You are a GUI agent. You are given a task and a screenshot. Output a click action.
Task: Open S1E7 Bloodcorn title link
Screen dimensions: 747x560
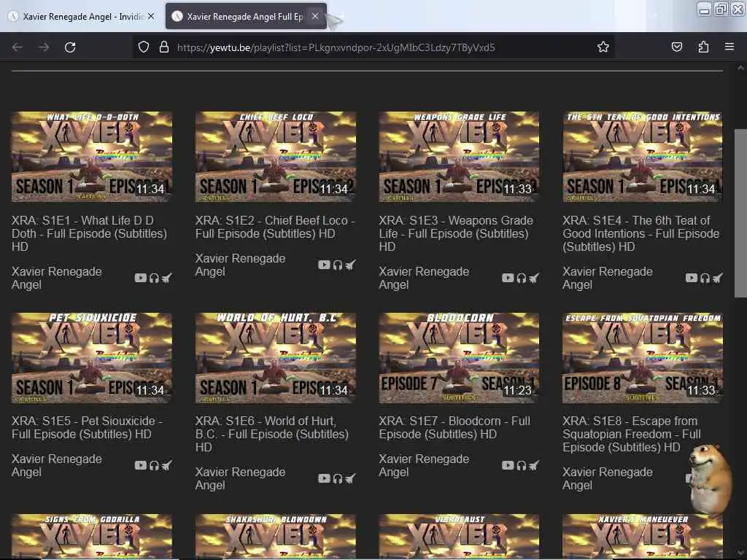coord(454,427)
